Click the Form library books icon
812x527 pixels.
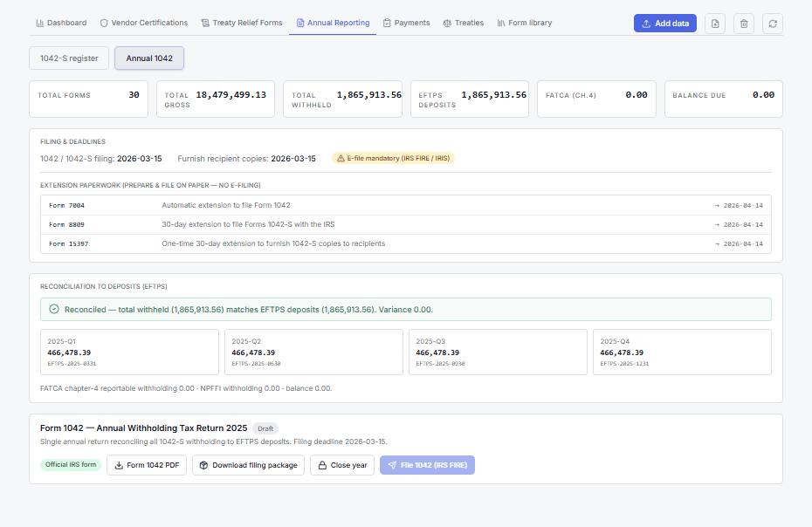501,23
